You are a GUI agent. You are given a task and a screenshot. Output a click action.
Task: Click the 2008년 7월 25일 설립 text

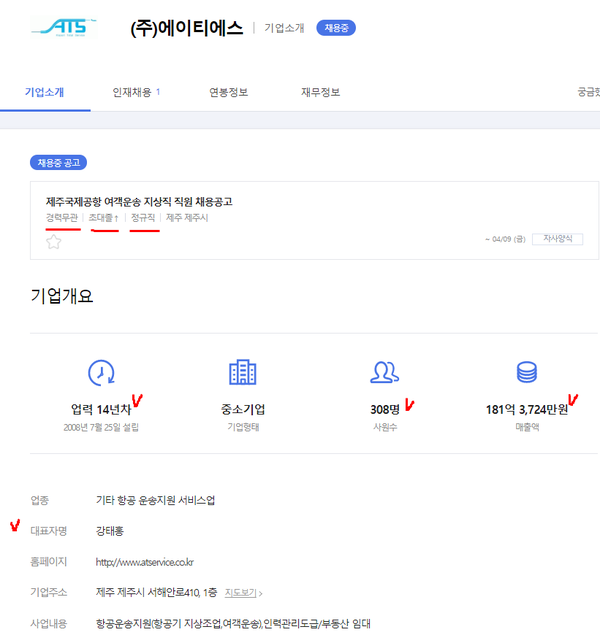pyautogui.click(x=101, y=427)
